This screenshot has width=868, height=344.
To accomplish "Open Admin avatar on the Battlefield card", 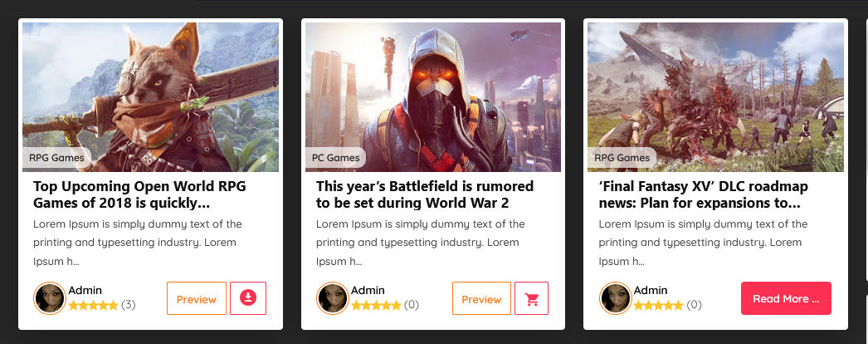I will coord(333,298).
